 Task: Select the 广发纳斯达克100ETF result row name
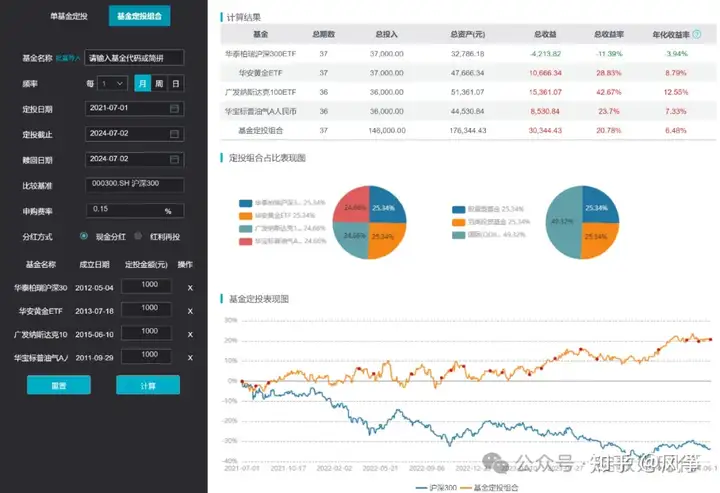[x=260, y=92]
